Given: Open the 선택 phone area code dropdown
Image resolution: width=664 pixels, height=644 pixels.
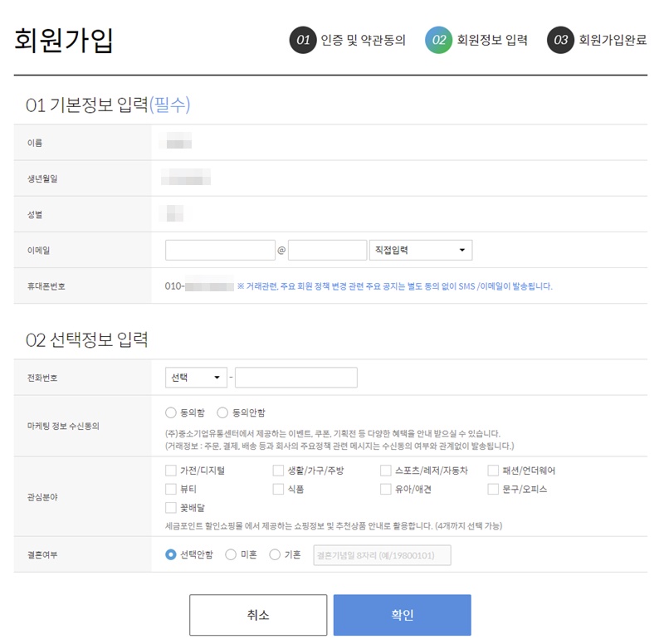Looking at the screenshot, I should pyautogui.click(x=196, y=378).
